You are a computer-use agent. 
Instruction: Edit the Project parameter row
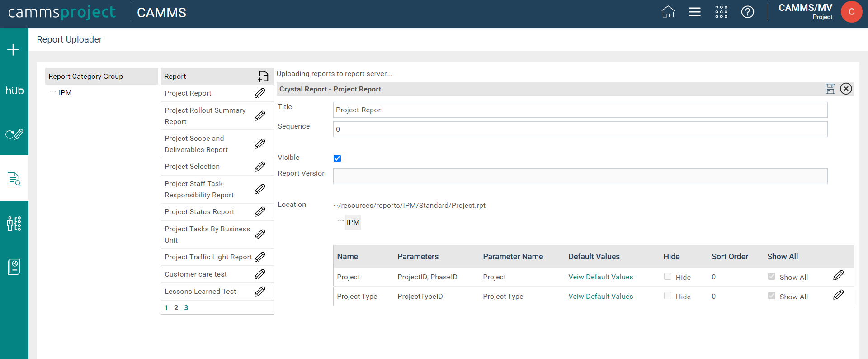(x=839, y=275)
